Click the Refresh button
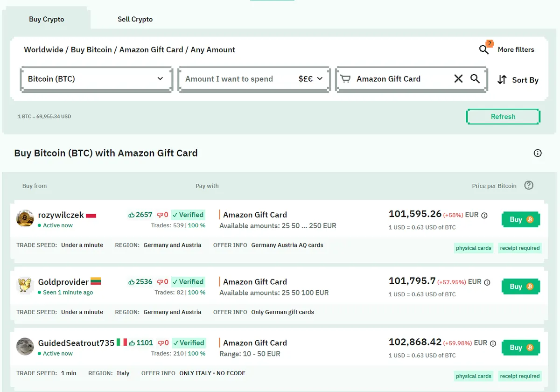 [x=503, y=117]
